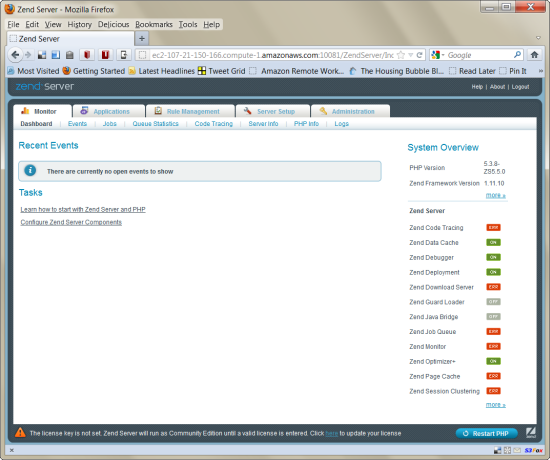Click Zend Code Tracing ERR status badge

(x=493, y=227)
